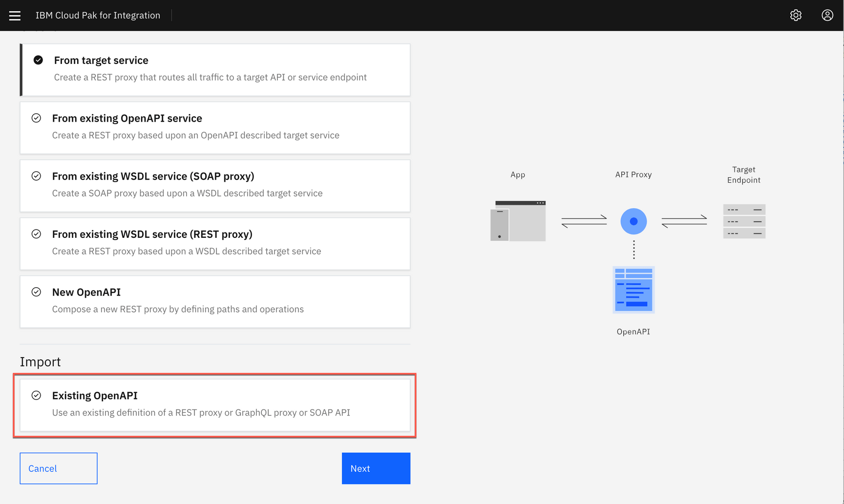Open the settings gear icon
Screen dimensions: 844x504
pyautogui.click(x=796, y=15)
